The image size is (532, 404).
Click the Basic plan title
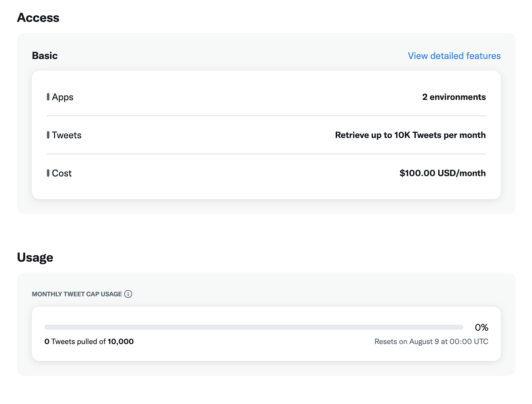click(x=45, y=56)
